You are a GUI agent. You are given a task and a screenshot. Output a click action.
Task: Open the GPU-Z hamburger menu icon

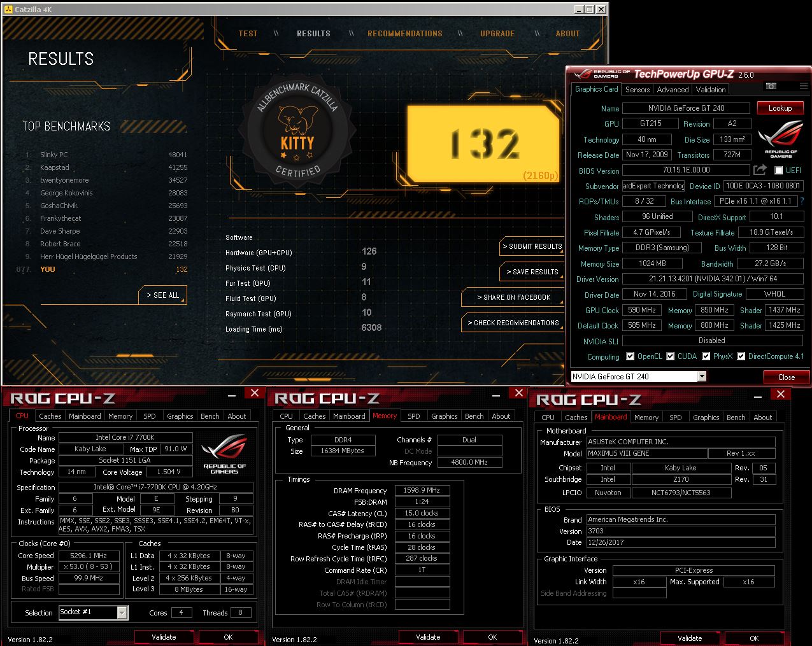(x=804, y=86)
